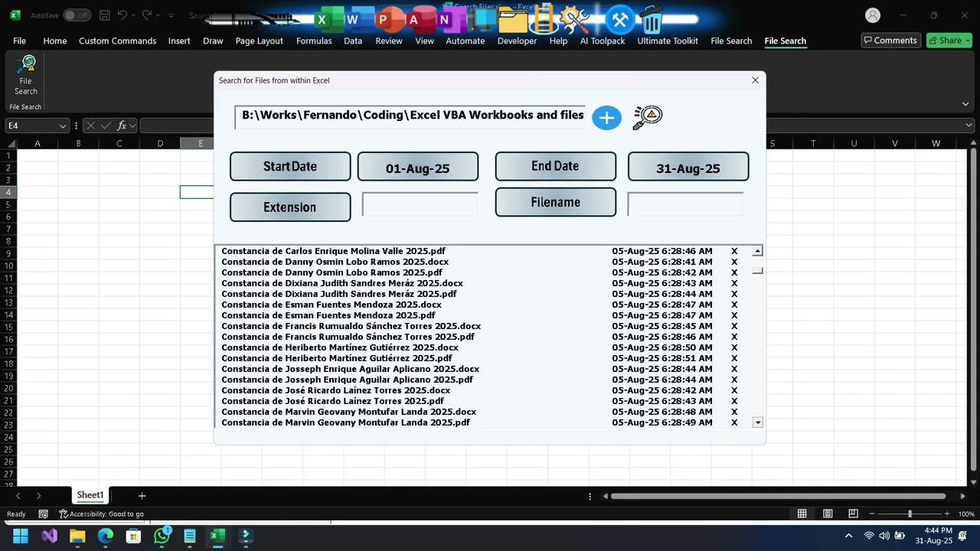Click the Extension button
This screenshot has height=551, width=980.
point(290,207)
